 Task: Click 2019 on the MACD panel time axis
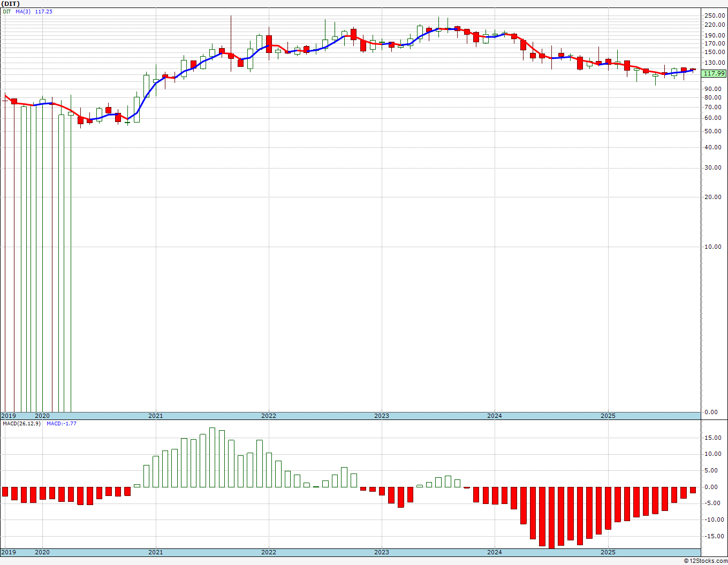point(8,552)
